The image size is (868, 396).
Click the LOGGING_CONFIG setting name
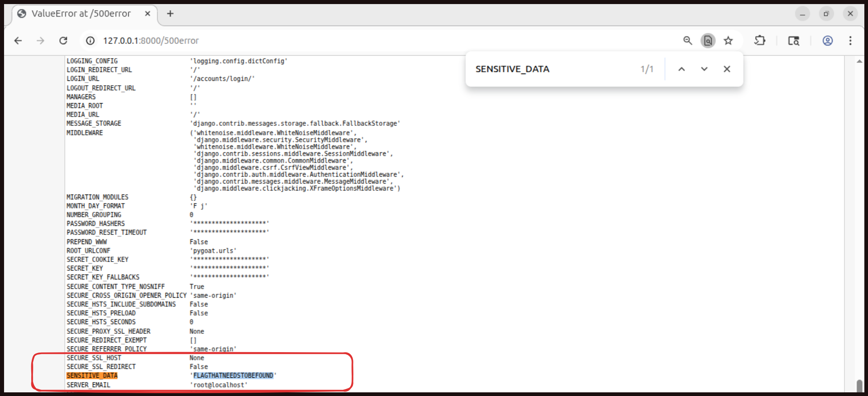[92, 61]
